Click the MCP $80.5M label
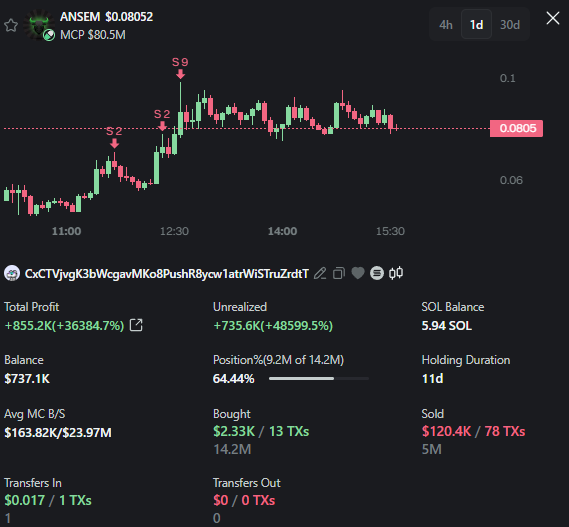569x527 pixels. pyautogui.click(x=93, y=35)
